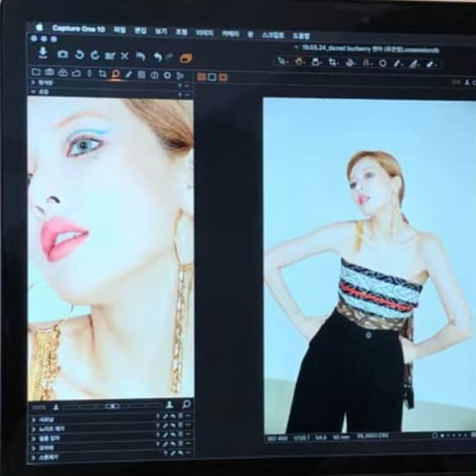Click the greyed Redo arrow icon
The image size is (476, 476).
pos(169,57)
